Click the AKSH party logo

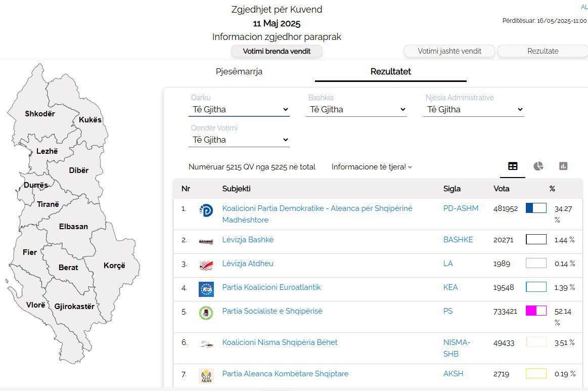pyautogui.click(x=206, y=376)
